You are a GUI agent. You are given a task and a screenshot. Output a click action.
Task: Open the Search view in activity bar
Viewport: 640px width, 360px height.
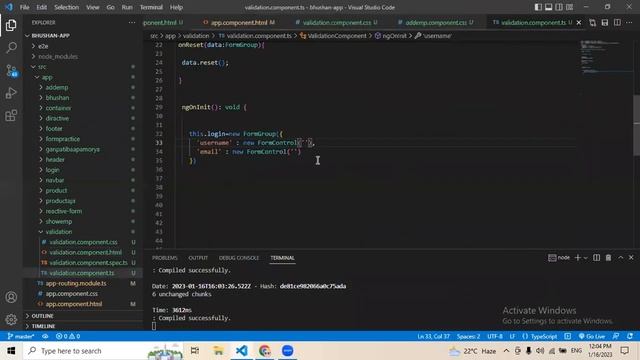coord(11,48)
